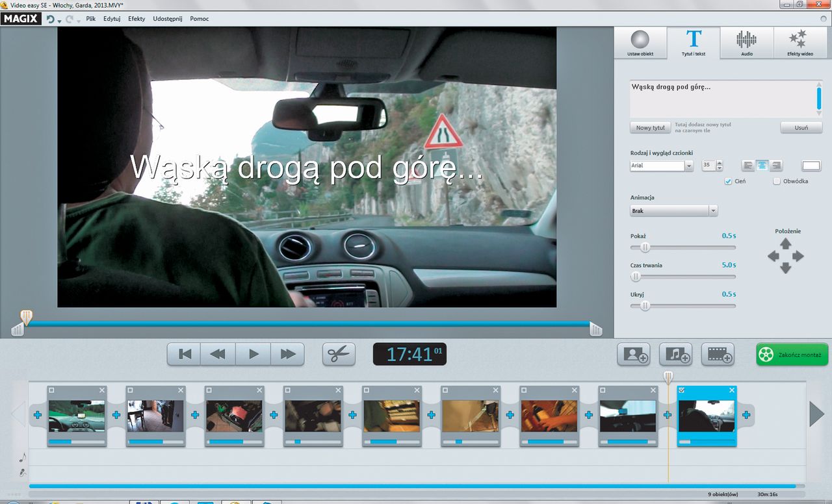
Task: Tick the checkbox on the fourth clip
Action: pyautogui.click(x=288, y=390)
